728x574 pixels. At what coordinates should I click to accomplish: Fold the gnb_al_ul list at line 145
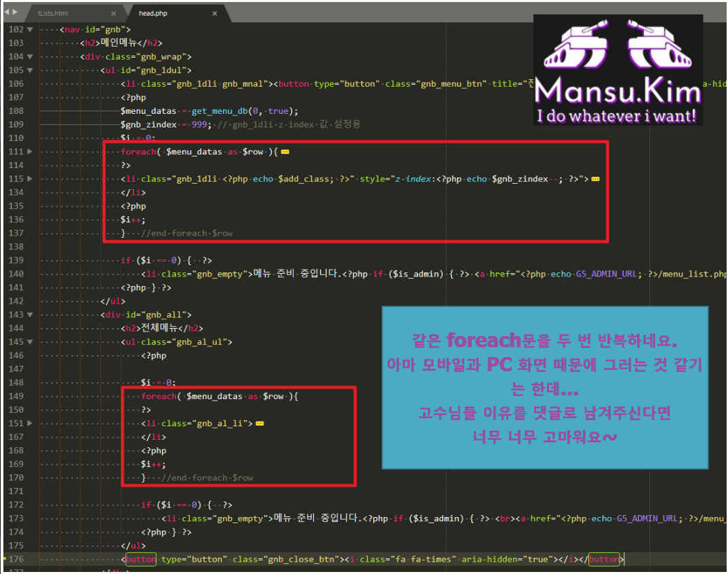[31, 342]
